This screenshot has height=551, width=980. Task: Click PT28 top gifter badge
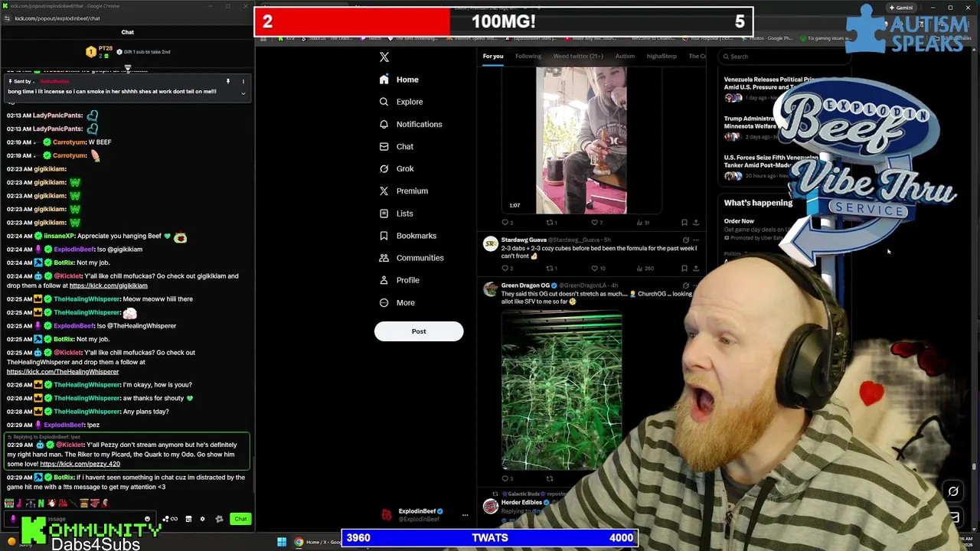tap(100, 51)
